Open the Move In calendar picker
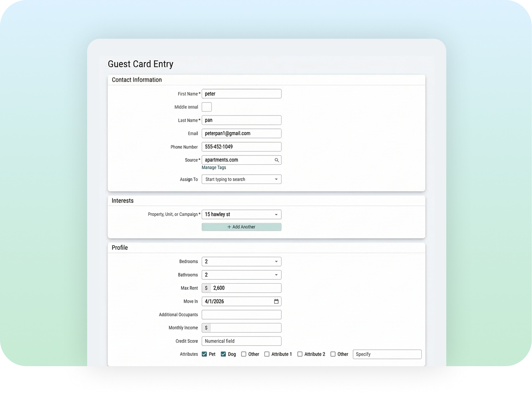 (276, 301)
